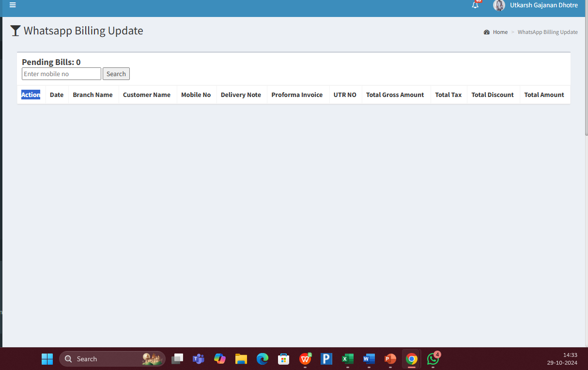The image size is (588, 370).
Task: Click the dashboard icon next to Home
Action: (x=487, y=32)
